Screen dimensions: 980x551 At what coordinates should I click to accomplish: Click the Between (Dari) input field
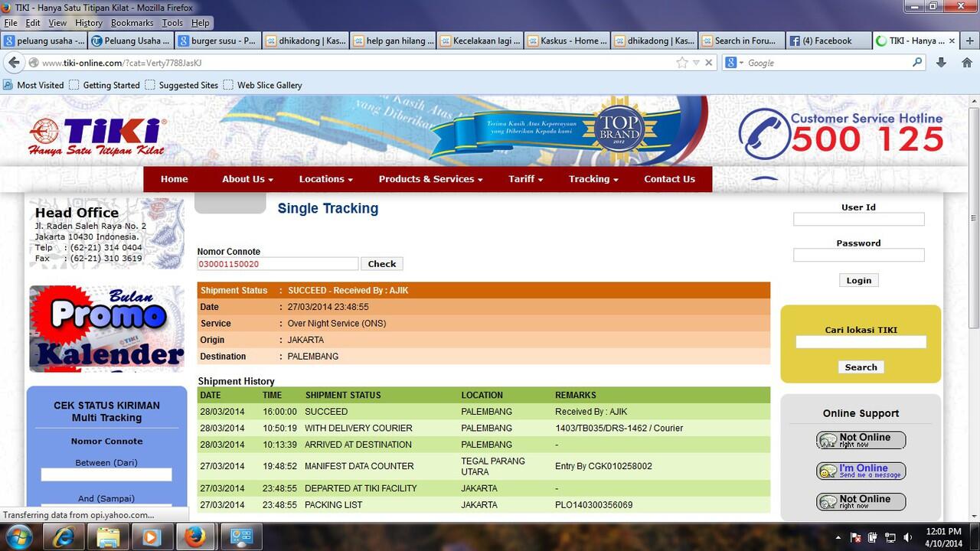click(106, 475)
